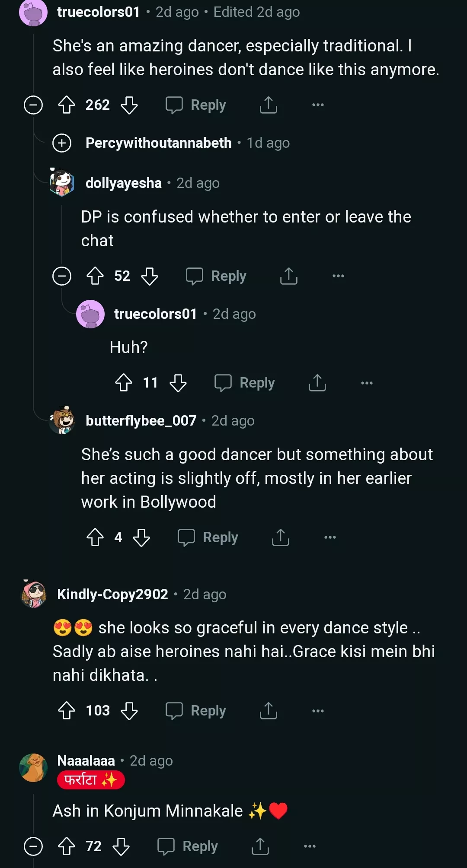Tap Naaalaaa's profile avatar
467x868 pixels.
pyautogui.click(x=33, y=768)
